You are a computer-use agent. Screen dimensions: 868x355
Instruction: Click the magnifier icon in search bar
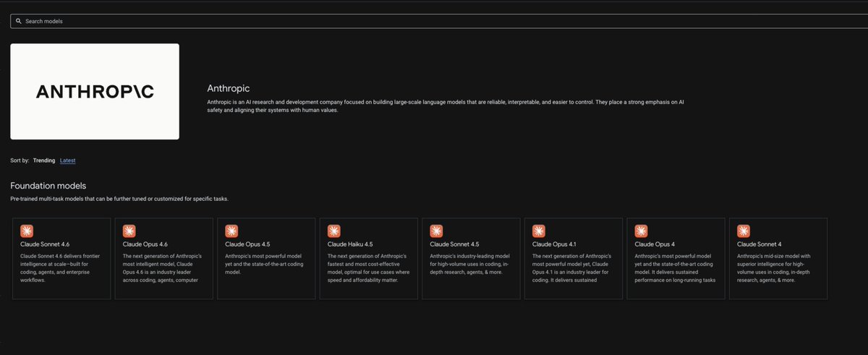(x=18, y=22)
